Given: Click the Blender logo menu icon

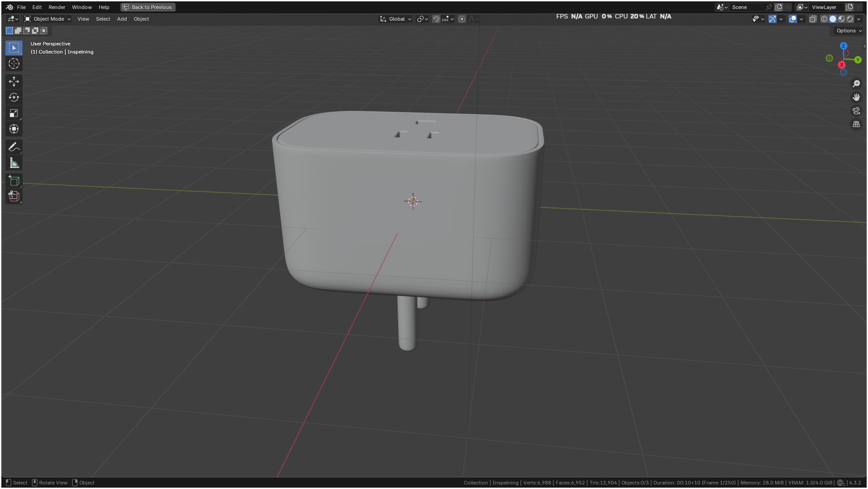Looking at the screenshot, I should 9,7.
